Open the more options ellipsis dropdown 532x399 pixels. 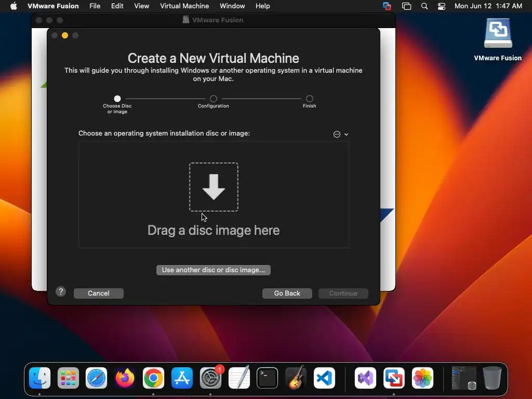(x=341, y=135)
